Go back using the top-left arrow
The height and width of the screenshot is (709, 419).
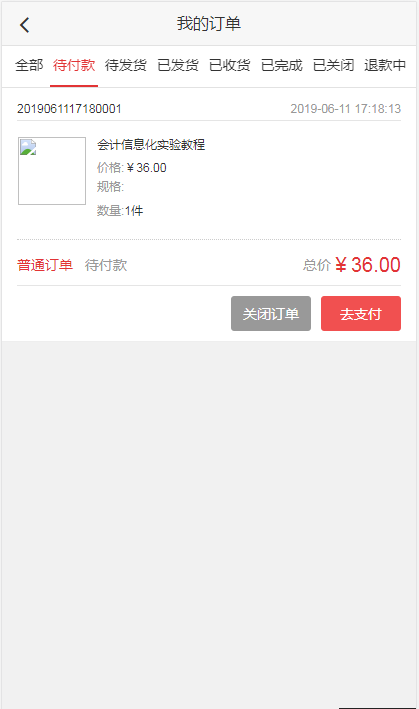[x=24, y=24]
